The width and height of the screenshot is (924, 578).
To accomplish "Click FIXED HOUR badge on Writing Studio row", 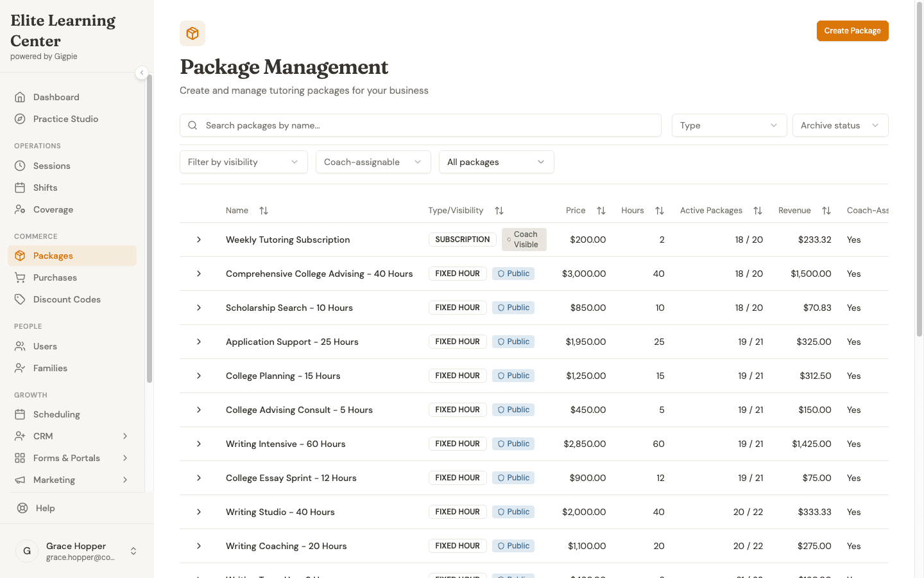I will 458,512.
